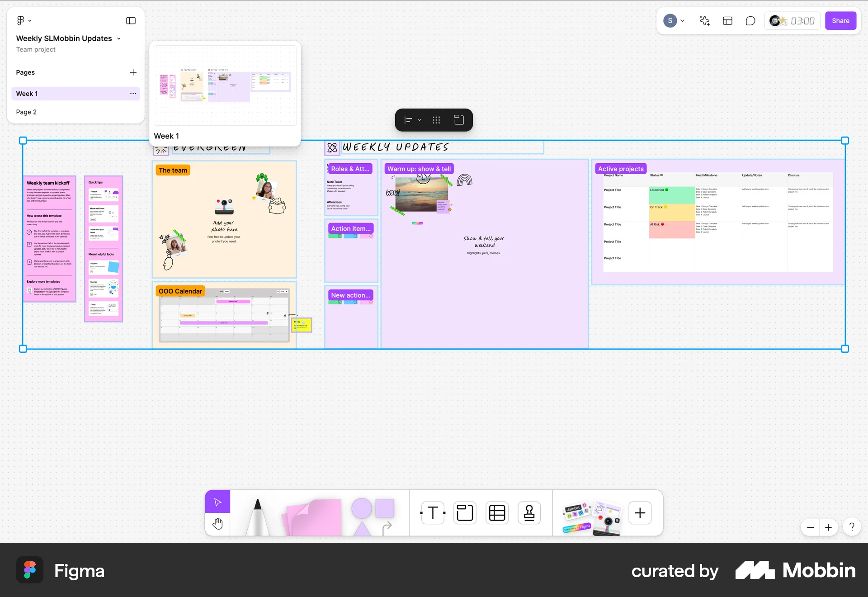Open the Week 1 page options via ellipsis
The image size is (868, 597).
[133, 94]
